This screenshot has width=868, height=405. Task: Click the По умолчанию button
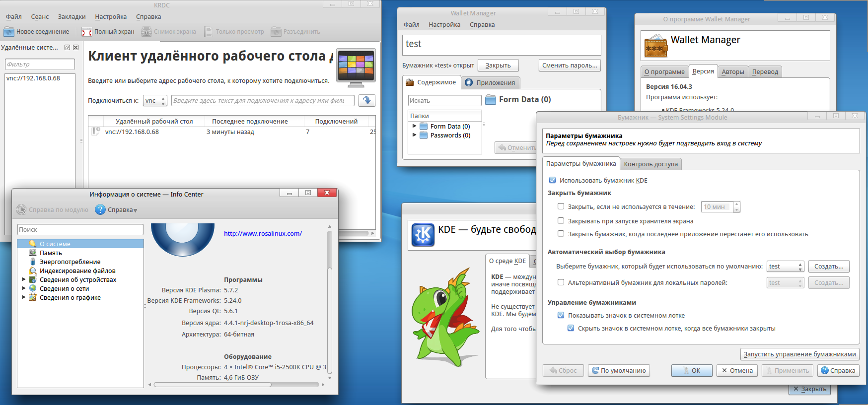click(619, 370)
